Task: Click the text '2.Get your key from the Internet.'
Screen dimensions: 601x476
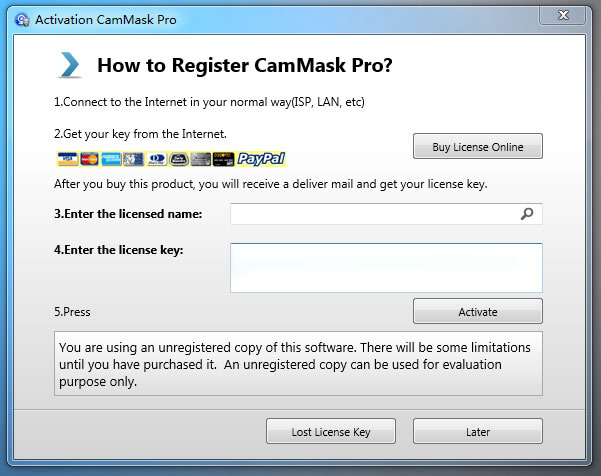Action: (x=140, y=134)
